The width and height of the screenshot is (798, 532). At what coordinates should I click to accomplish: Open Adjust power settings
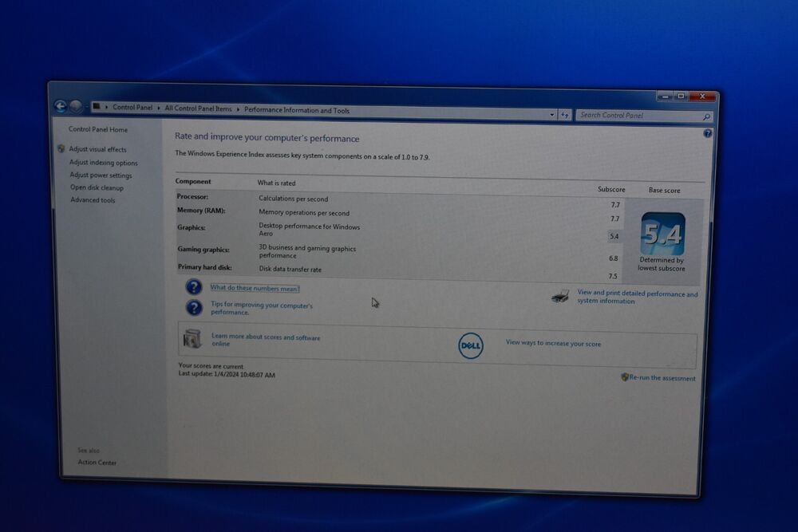point(101,175)
